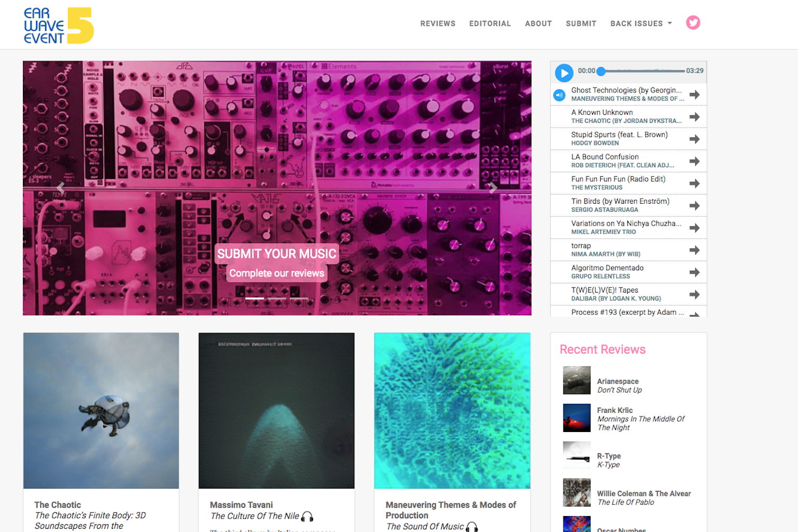
Task: Select the first carousel slide indicator
Action: [254, 298]
